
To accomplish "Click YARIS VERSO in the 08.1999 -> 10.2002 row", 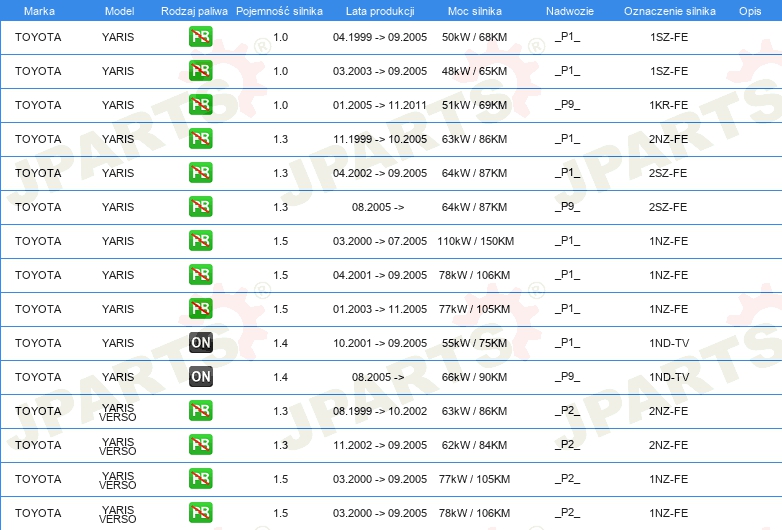I will [x=118, y=412].
